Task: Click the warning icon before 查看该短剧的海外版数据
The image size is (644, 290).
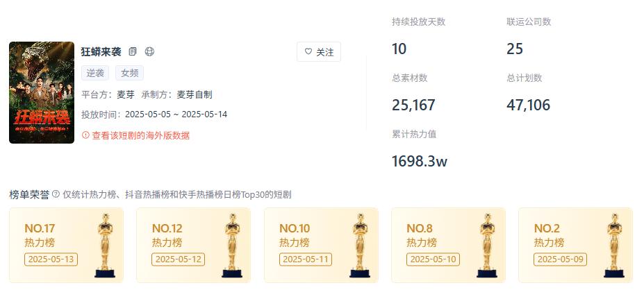Action: pos(85,135)
